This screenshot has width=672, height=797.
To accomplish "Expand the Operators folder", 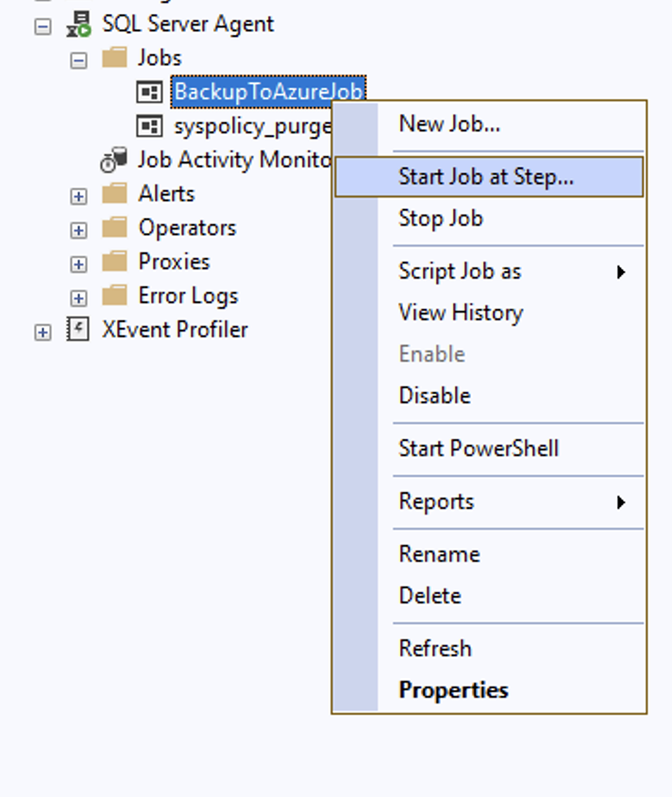I will (x=78, y=230).
